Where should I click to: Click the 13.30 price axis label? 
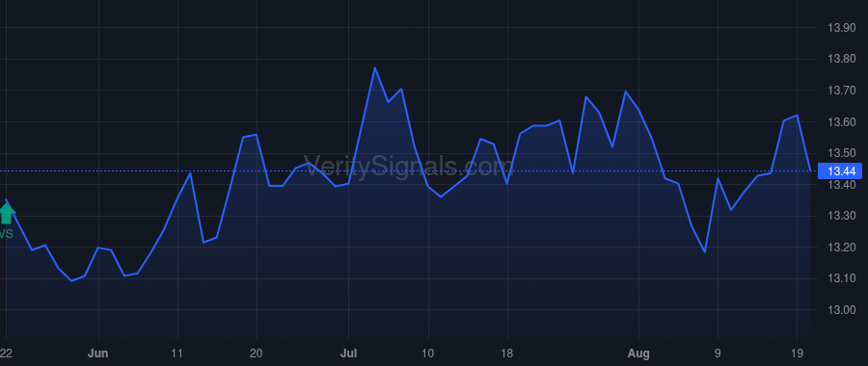pos(841,216)
